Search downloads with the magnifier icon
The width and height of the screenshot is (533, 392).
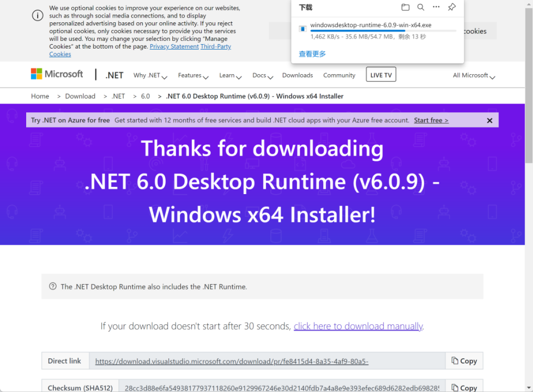[421, 7]
